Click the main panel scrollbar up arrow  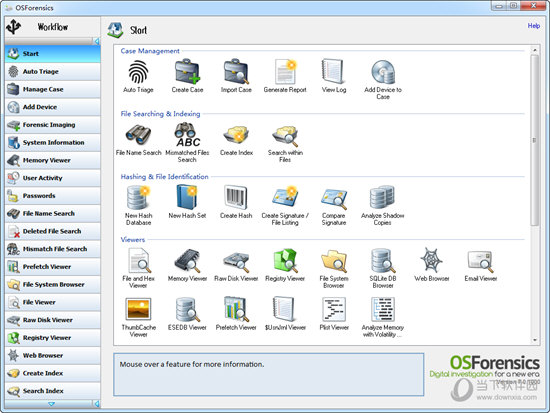[x=535, y=50]
